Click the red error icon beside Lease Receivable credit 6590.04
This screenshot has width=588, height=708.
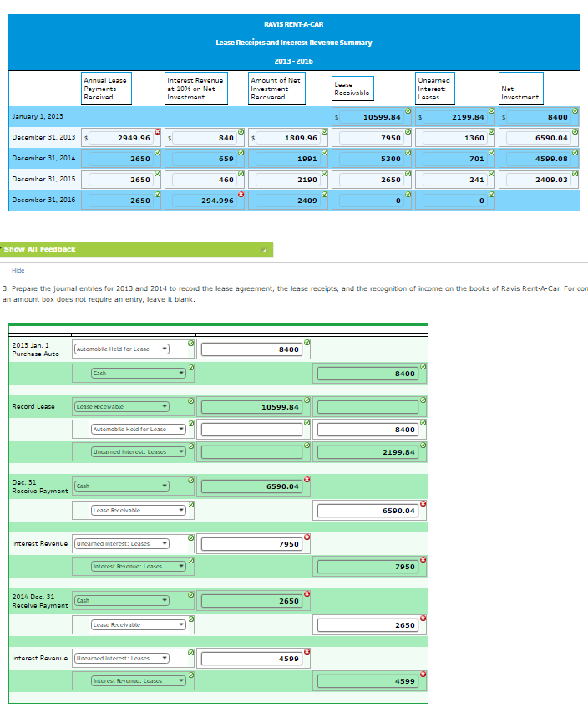pyautogui.click(x=423, y=503)
